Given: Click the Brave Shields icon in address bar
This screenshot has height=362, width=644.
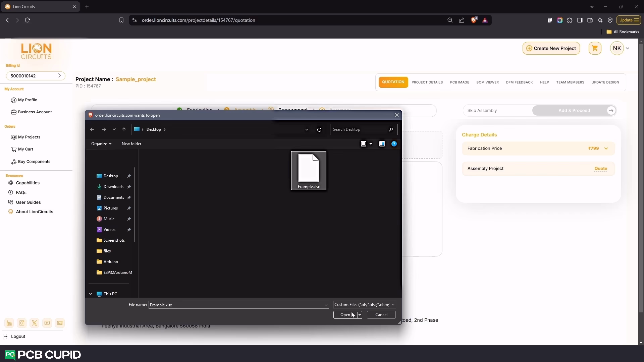Looking at the screenshot, I should click(474, 20).
